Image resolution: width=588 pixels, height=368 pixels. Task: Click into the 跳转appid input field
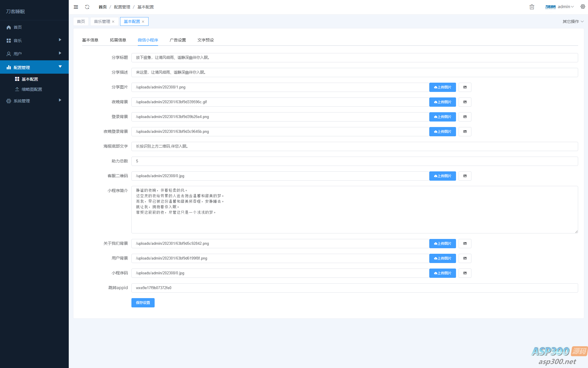click(x=354, y=288)
